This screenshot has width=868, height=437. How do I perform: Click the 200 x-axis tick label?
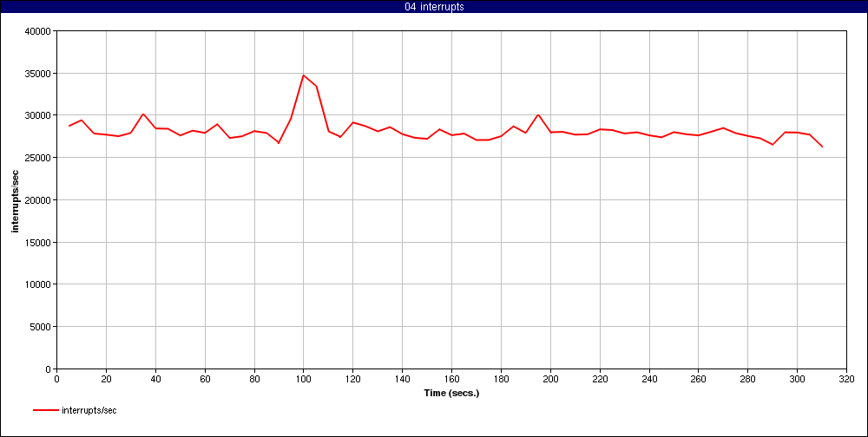click(x=550, y=379)
